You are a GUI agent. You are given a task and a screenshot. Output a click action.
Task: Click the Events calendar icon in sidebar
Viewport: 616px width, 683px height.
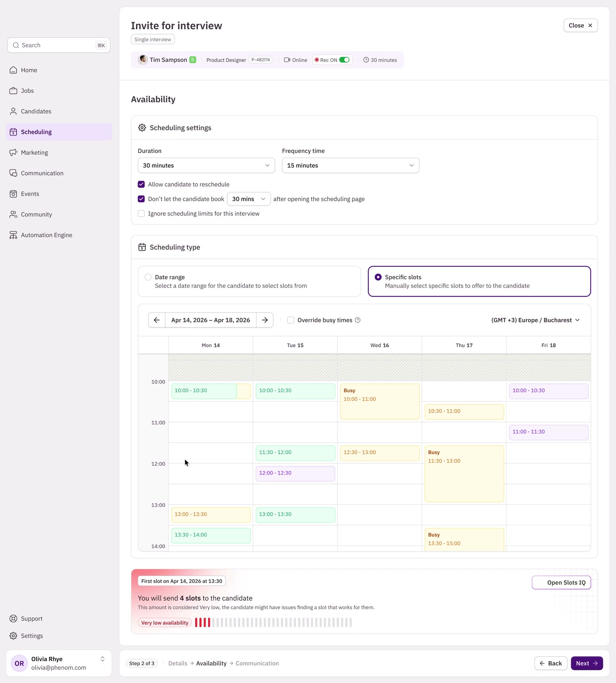pyautogui.click(x=13, y=194)
